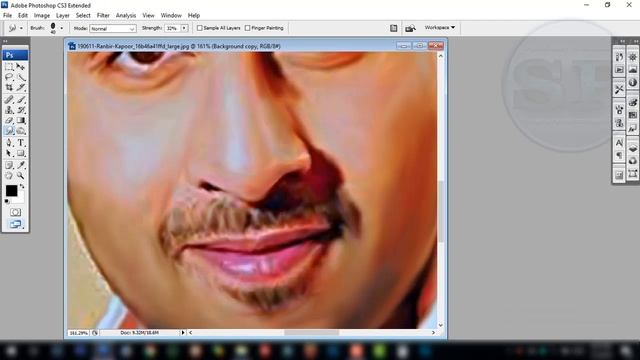Screen dimensions: 640x360
Task: Open the Styles panel icon
Action: click(x=633, y=128)
